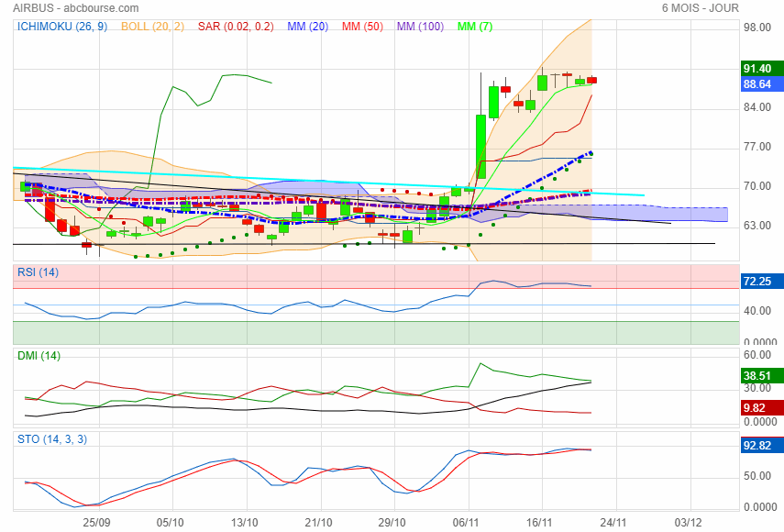784x532 pixels.
Task: Click the 13/10 date axis label
Action: (244, 523)
